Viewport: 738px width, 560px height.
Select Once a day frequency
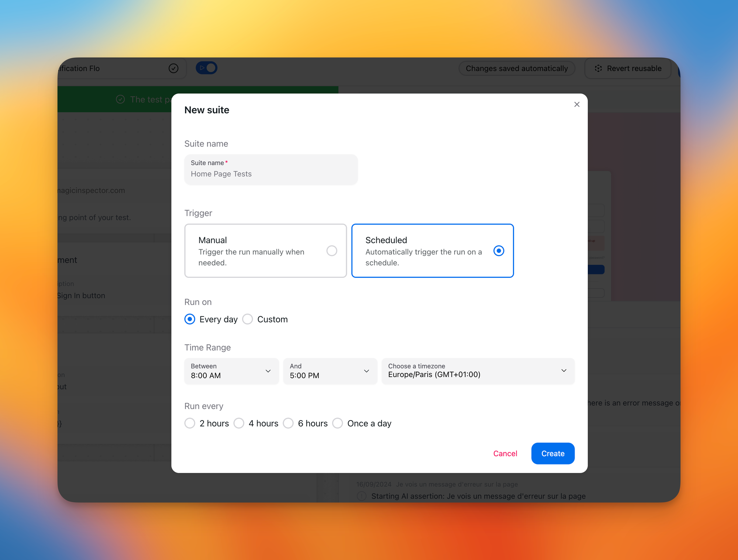[x=338, y=423]
